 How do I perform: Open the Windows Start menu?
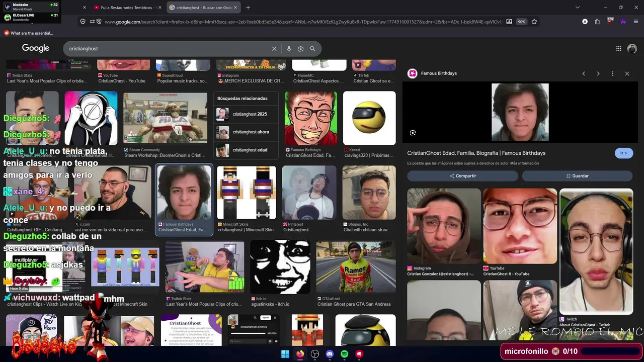(285, 354)
